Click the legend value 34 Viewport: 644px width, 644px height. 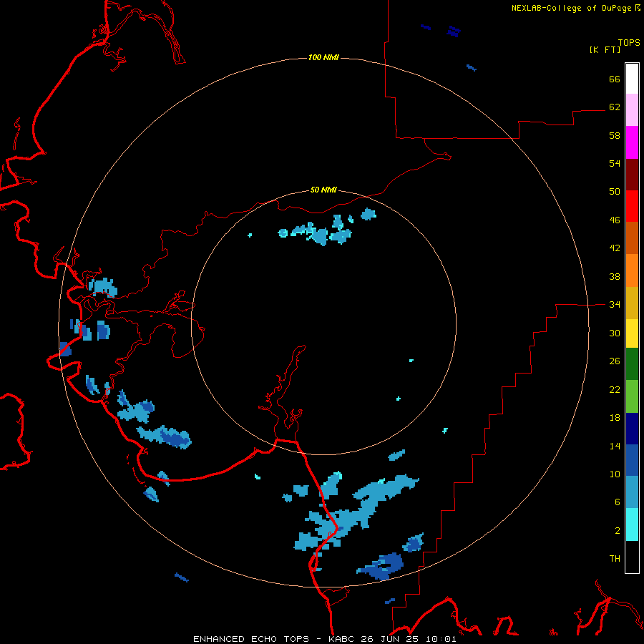tap(615, 304)
